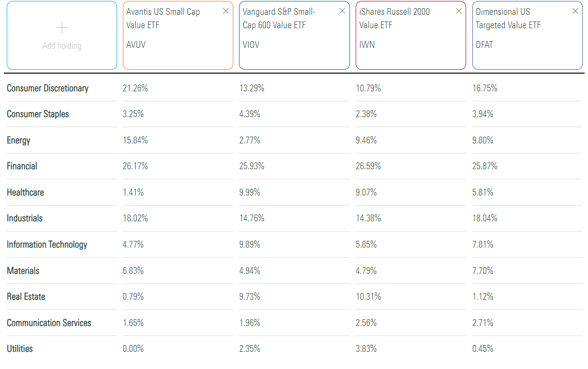Click VIOV's 9.99% Healthcare percentage

[x=252, y=192]
